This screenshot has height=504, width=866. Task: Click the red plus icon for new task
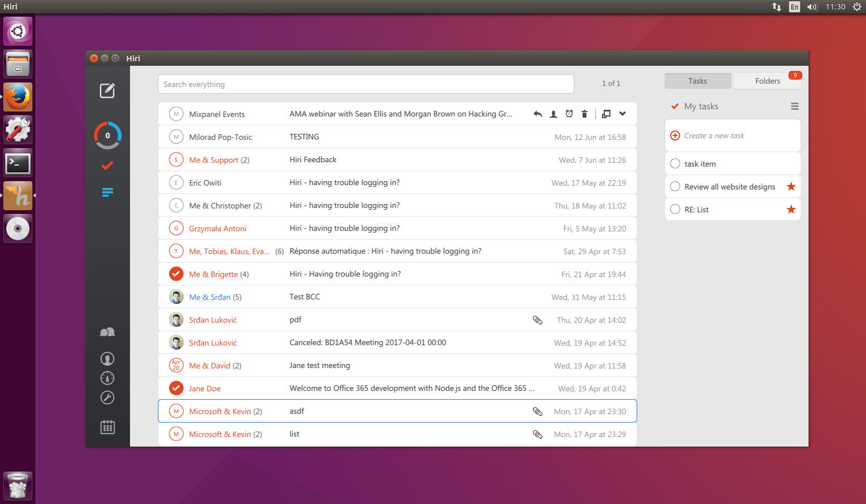click(675, 135)
